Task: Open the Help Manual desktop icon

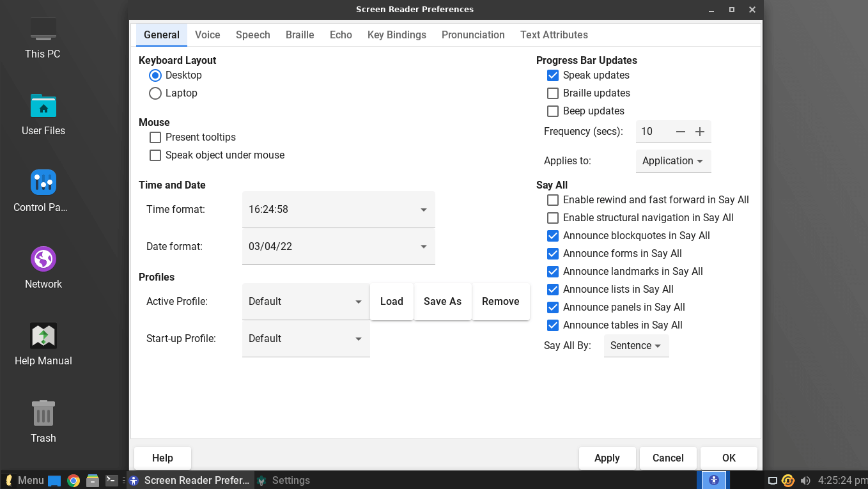Action: tap(43, 345)
